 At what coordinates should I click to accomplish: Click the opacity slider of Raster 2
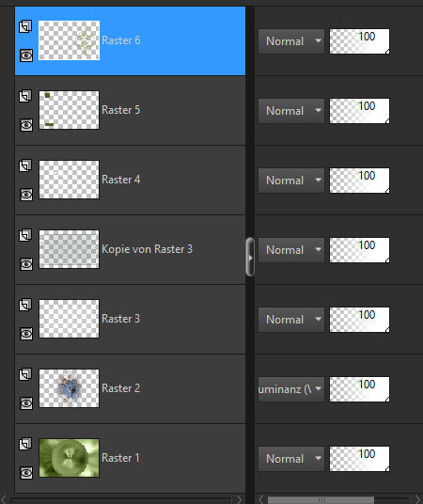coord(360,389)
